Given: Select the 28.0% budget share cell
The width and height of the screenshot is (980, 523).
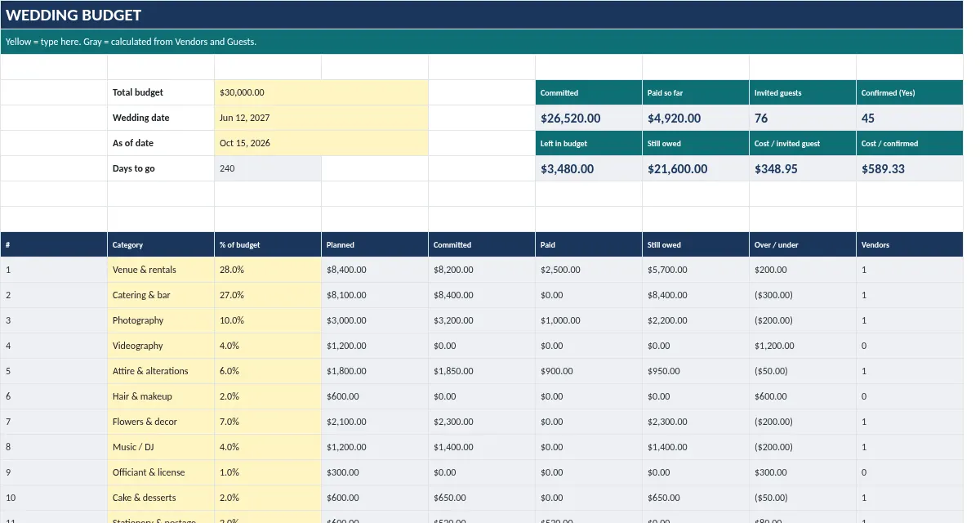Looking at the screenshot, I should (x=268, y=270).
